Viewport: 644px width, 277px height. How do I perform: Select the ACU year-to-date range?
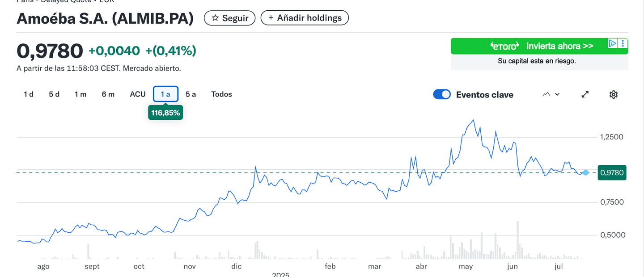click(138, 94)
